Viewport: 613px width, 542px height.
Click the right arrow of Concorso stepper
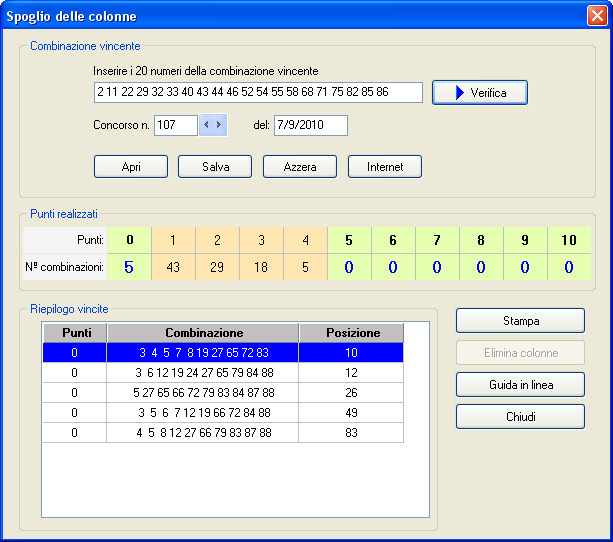(x=219, y=125)
